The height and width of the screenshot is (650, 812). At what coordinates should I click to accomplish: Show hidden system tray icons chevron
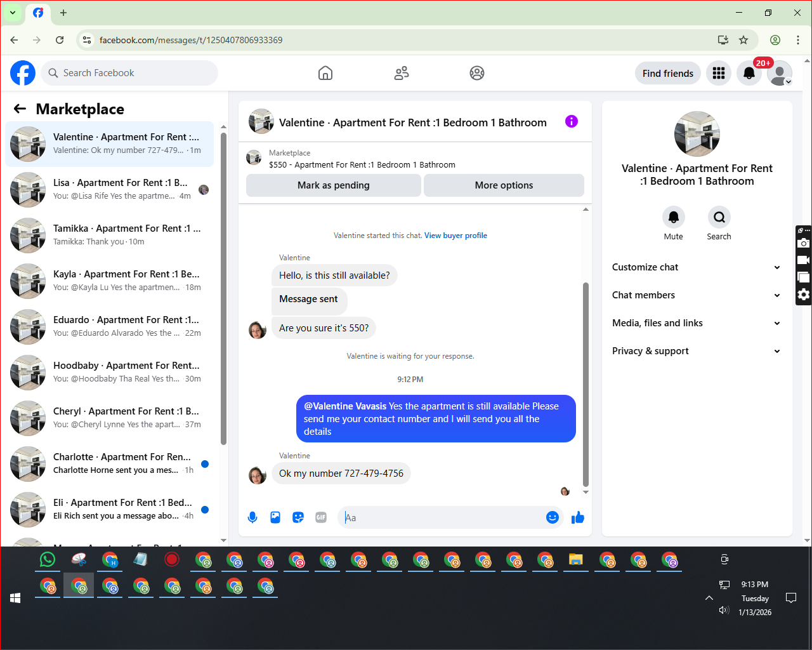(x=709, y=598)
